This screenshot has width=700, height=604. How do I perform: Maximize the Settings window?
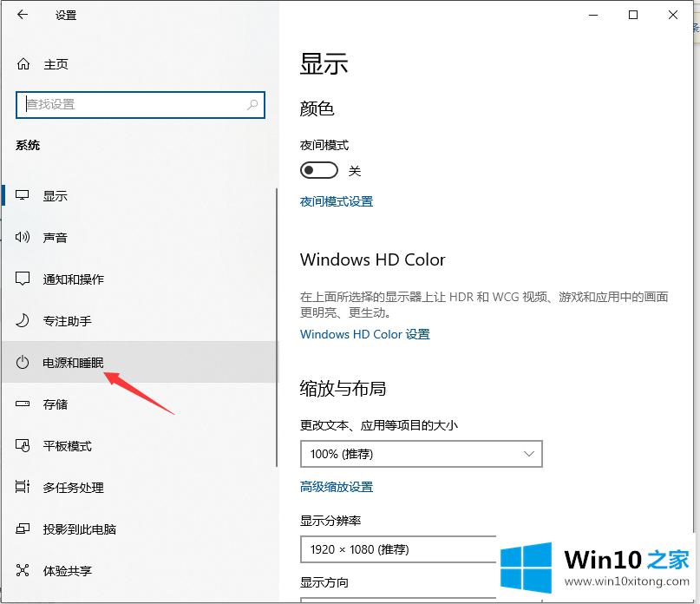click(632, 15)
